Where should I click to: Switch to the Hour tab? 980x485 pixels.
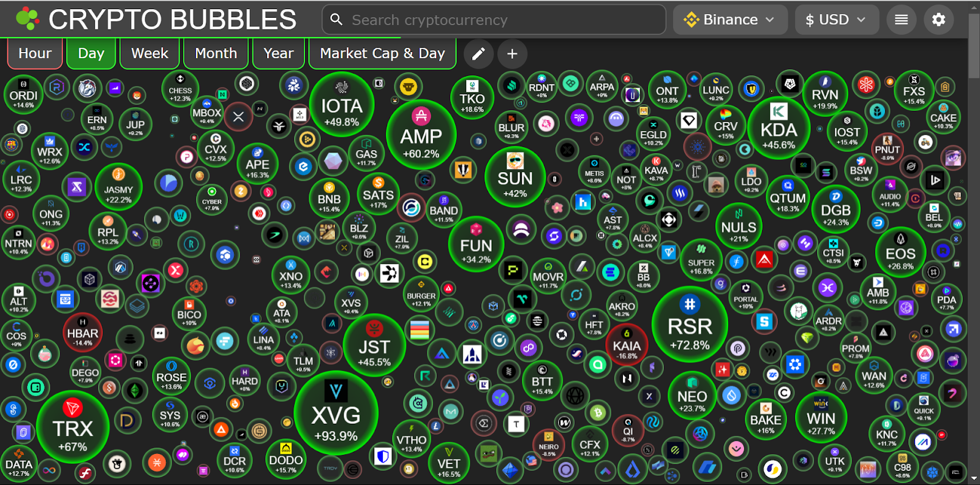tap(35, 54)
